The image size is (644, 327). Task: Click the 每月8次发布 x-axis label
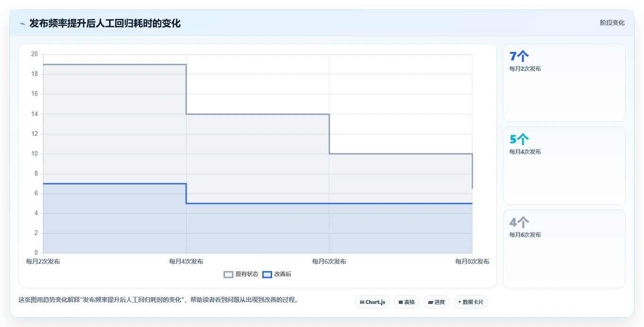(x=472, y=261)
